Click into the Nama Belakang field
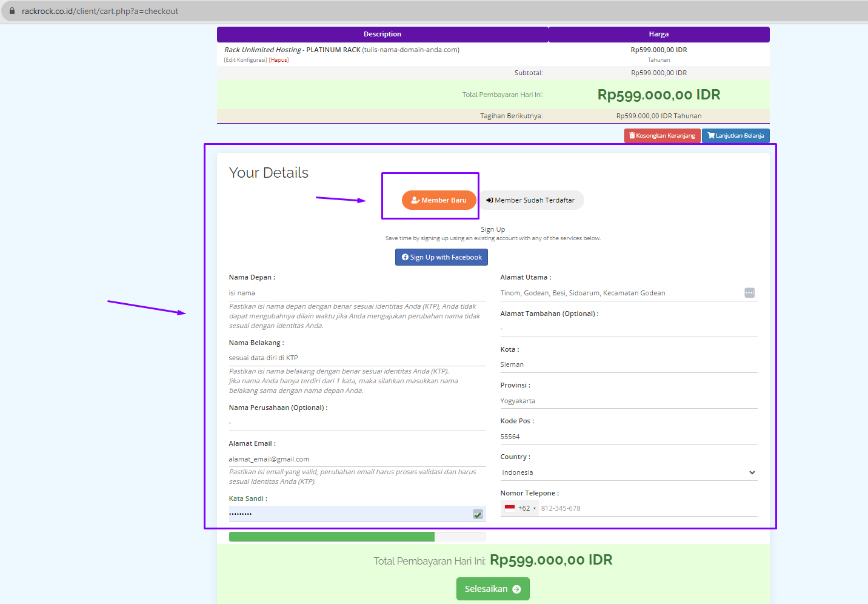 tap(356, 358)
